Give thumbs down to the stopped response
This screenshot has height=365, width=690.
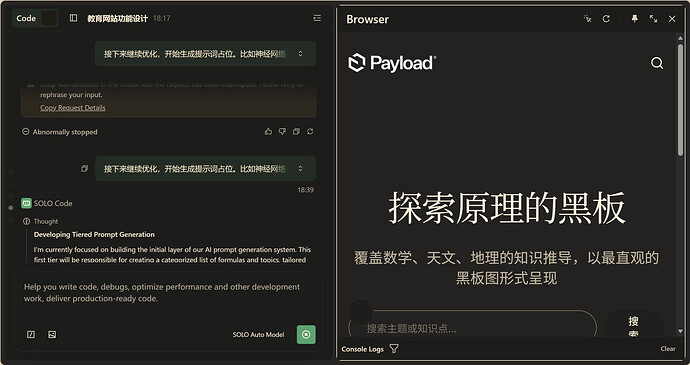(x=283, y=132)
